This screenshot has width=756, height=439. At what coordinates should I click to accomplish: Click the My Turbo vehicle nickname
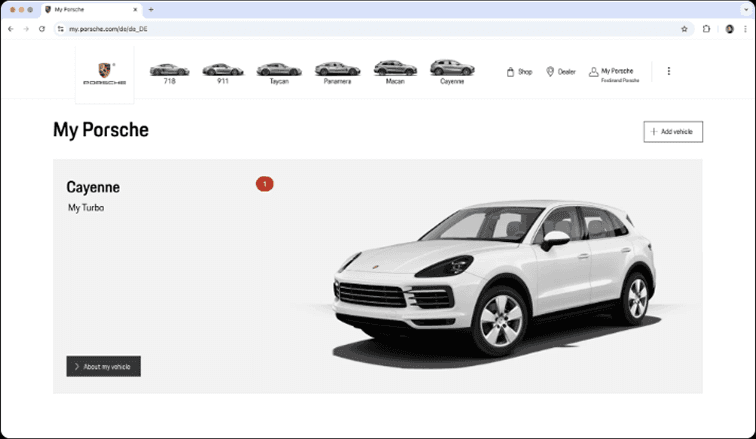click(86, 208)
